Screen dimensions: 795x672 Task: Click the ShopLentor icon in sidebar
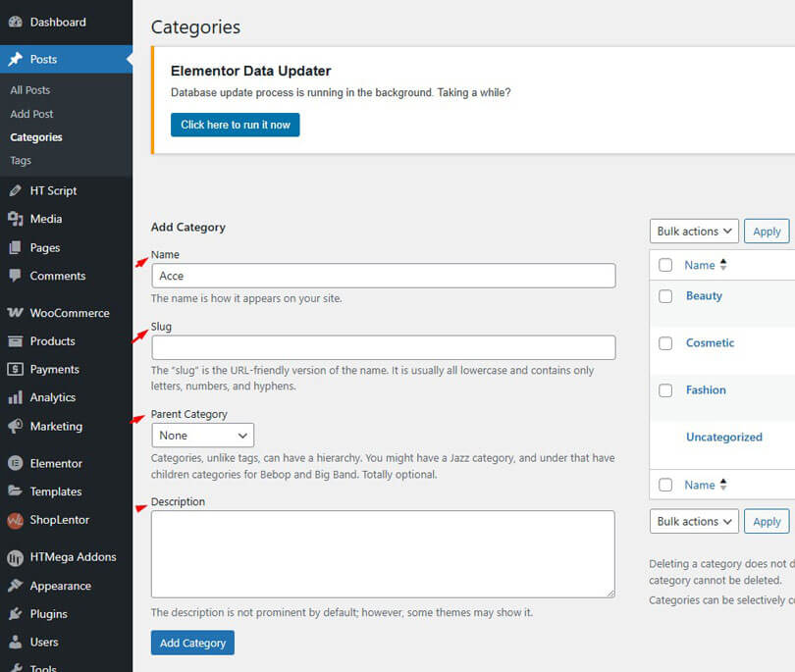(15, 521)
